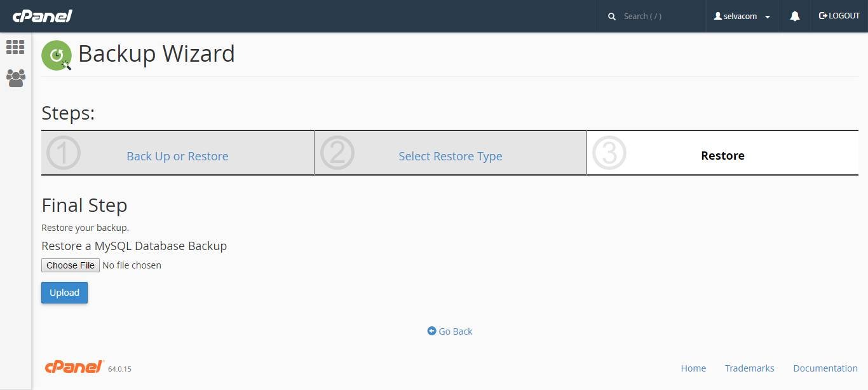
Task: Click the search magnifier icon
Action: point(612,17)
